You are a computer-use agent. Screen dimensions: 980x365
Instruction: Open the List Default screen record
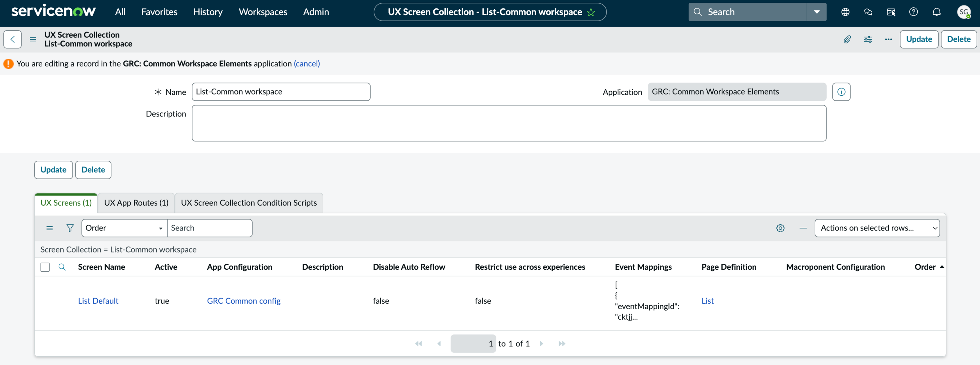pyautogui.click(x=98, y=301)
